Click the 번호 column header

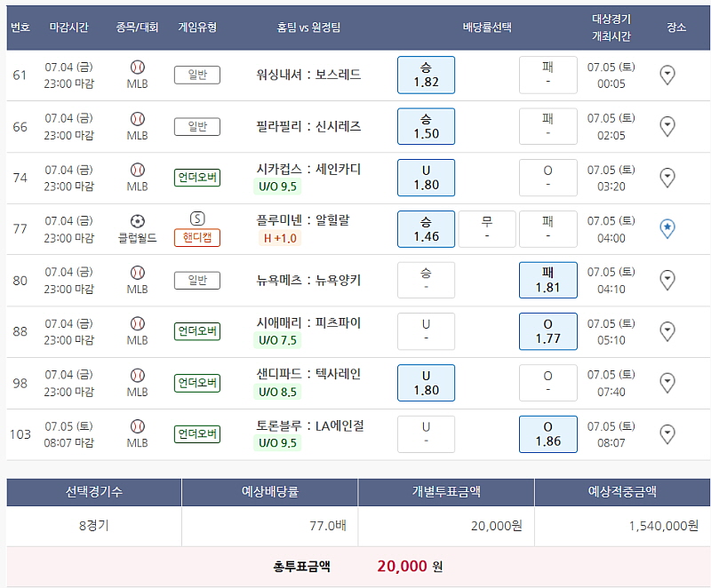pos(20,28)
